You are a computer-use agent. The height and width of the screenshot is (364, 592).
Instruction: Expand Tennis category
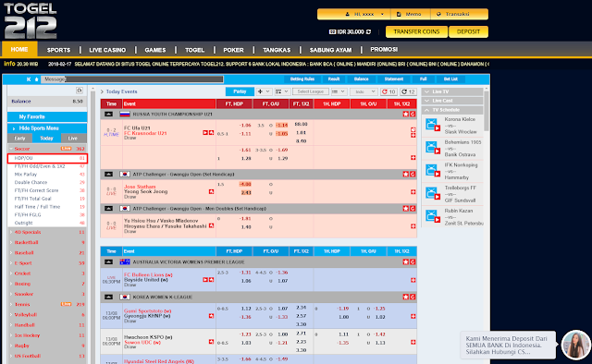coord(47,304)
